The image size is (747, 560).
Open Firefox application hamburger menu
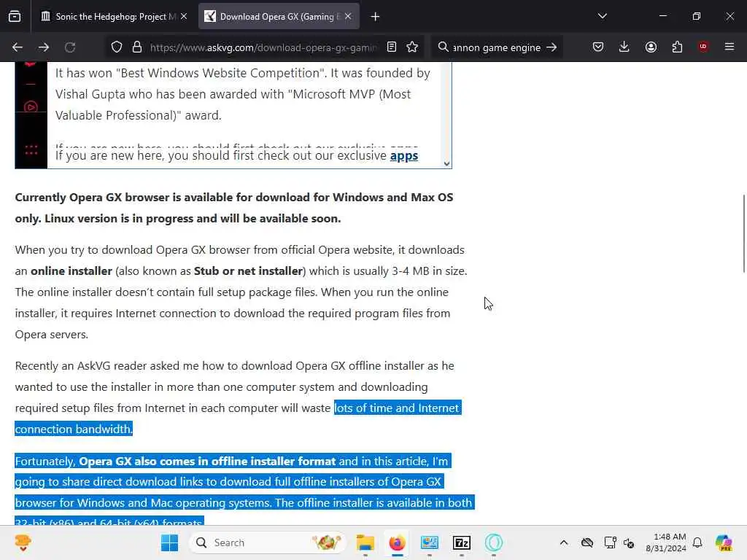point(729,47)
